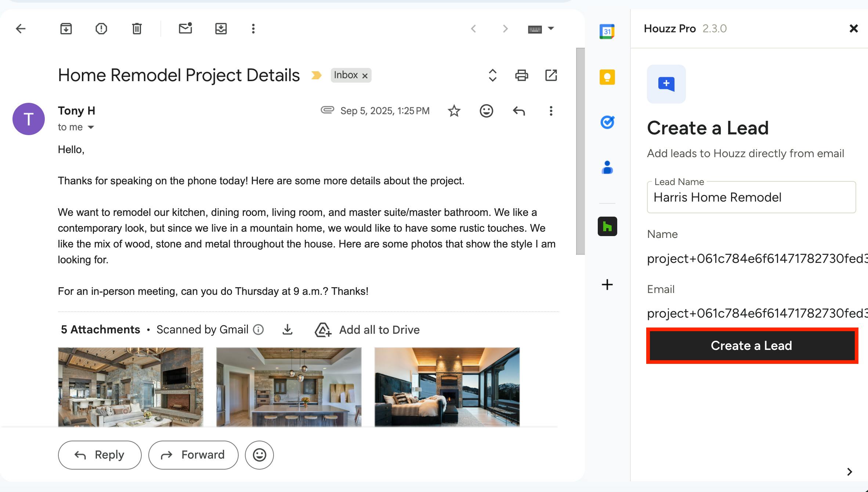Toggle the importance marker beside subject
The height and width of the screenshot is (492, 868).
click(x=316, y=75)
